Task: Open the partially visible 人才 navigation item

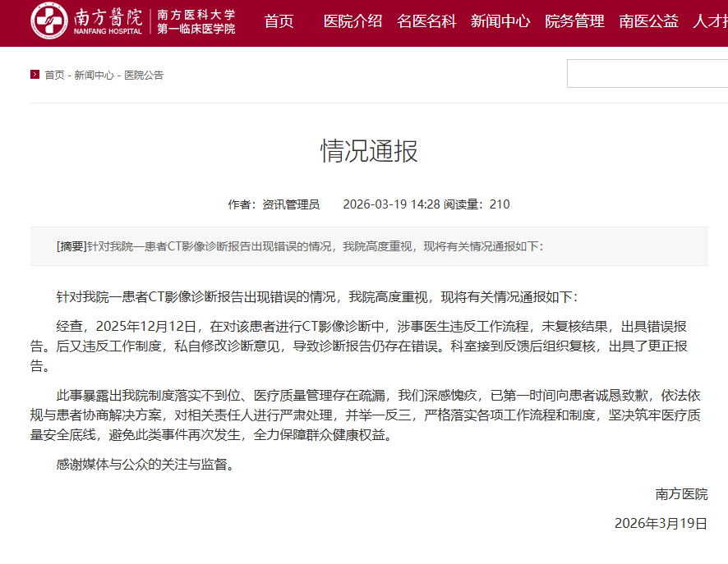Action: [x=710, y=21]
